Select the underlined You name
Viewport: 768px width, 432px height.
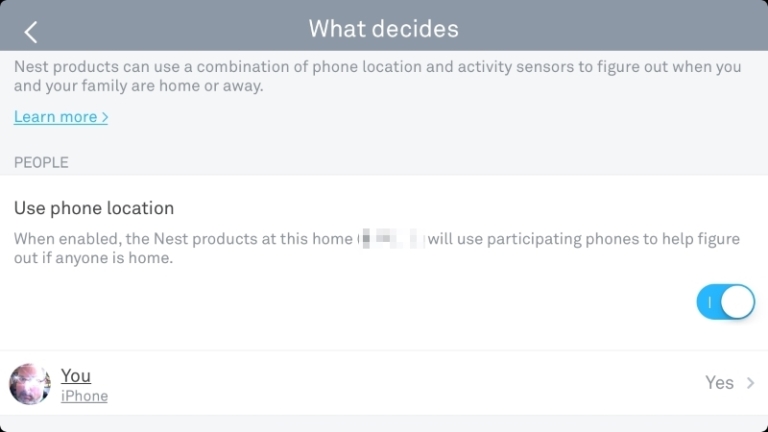point(76,376)
